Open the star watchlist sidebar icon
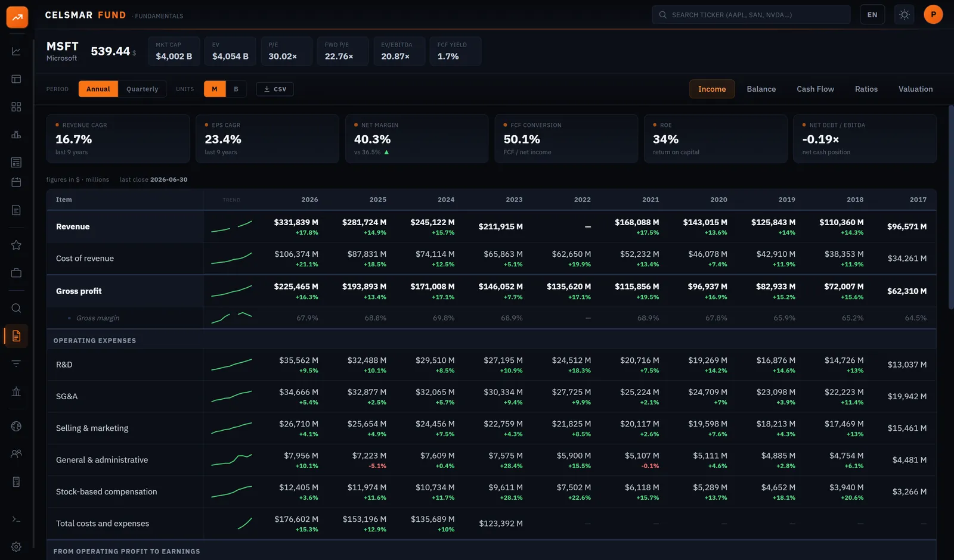Image resolution: width=954 pixels, height=560 pixels. point(16,245)
